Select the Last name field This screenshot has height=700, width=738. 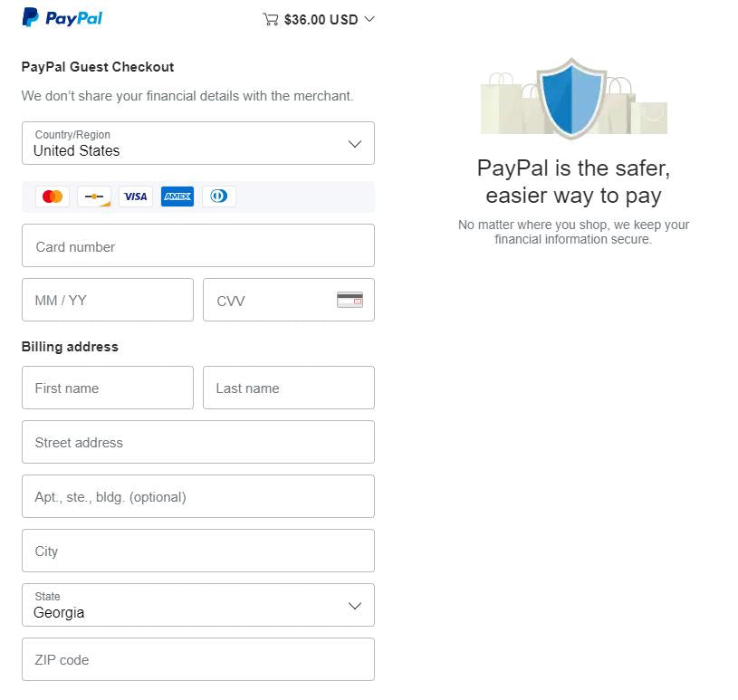tap(289, 388)
